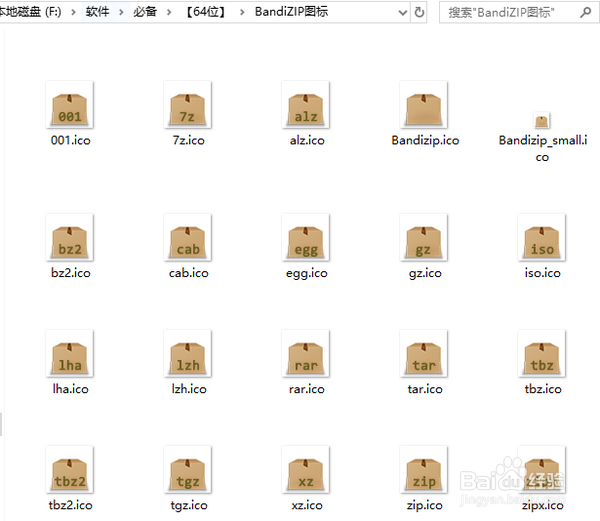This screenshot has width=600, height=521.
Task: Select the xz.ico file icon
Action: pyautogui.click(x=306, y=469)
